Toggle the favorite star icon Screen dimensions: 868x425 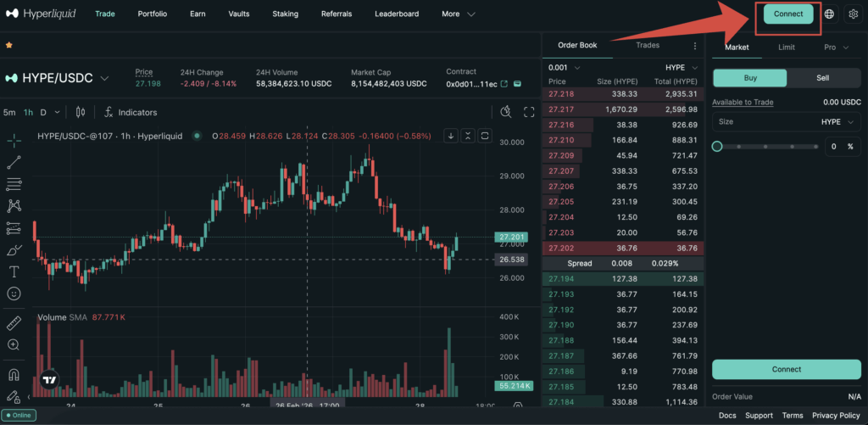click(8, 45)
